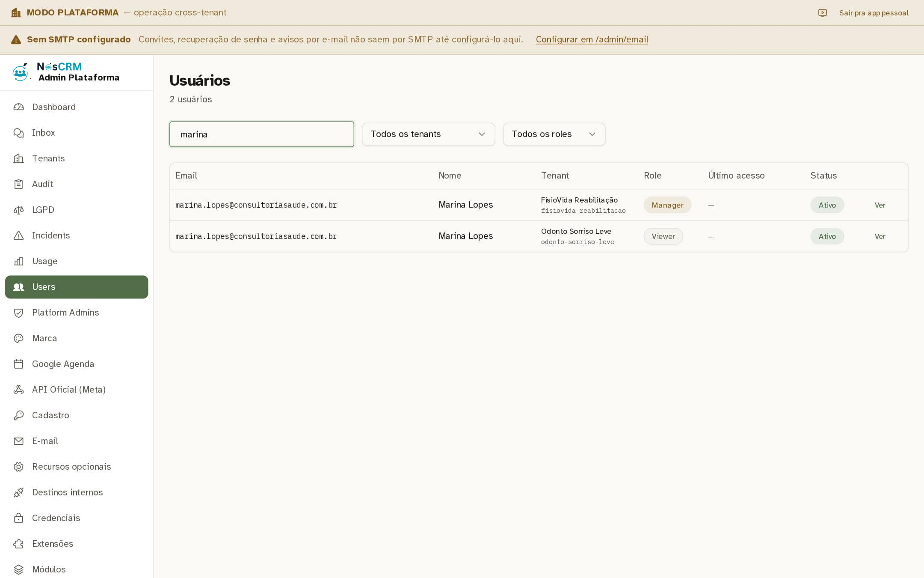924x578 pixels.
Task: Open the Marca palette icon
Action: coord(18,338)
